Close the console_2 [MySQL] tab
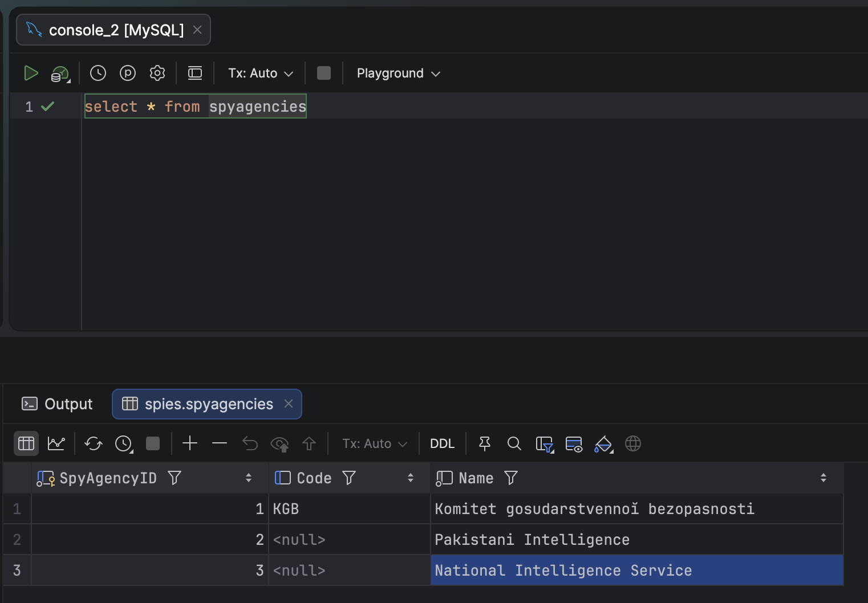 (197, 30)
